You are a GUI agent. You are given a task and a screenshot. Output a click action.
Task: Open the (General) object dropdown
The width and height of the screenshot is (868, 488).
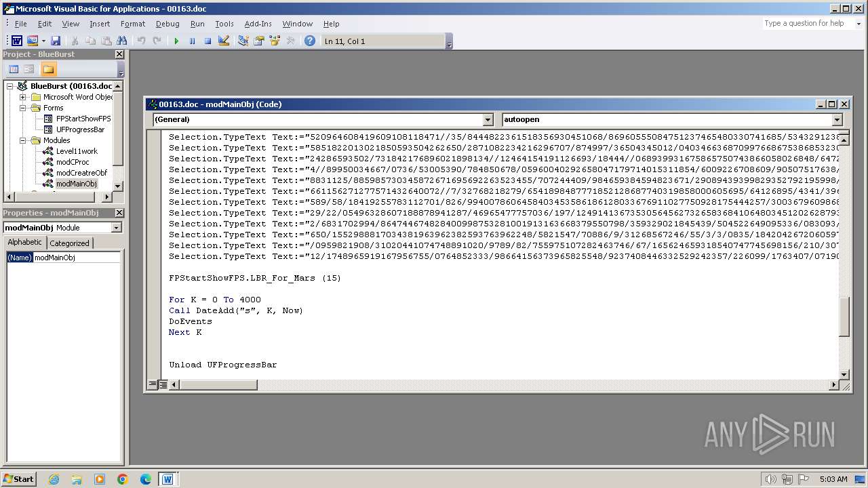click(x=488, y=119)
